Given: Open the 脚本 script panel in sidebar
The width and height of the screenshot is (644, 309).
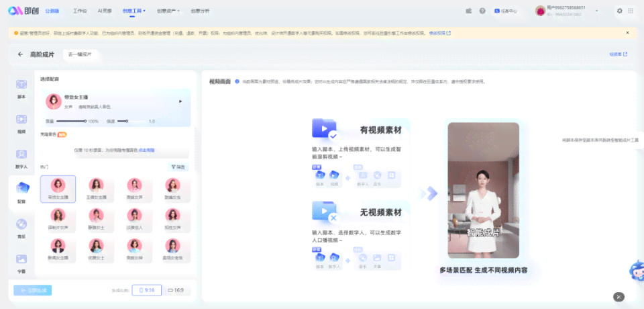Looking at the screenshot, I should (x=21, y=89).
